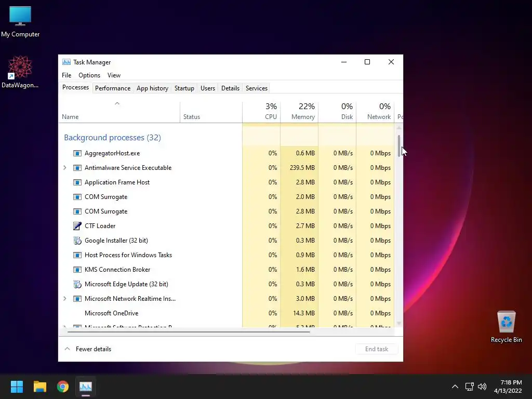Image resolution: width=532 pixels, height=399 pixels.
Task: Click the CTF Loader pencil icon
Action: [77, 226]
